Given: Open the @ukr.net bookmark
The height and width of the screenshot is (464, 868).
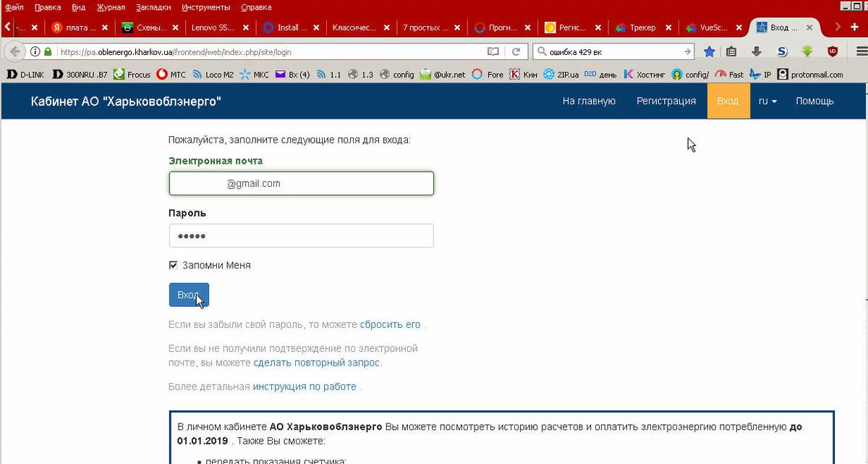Looking at the screenshot, I should pyautogui.click(x=443, y=74).
